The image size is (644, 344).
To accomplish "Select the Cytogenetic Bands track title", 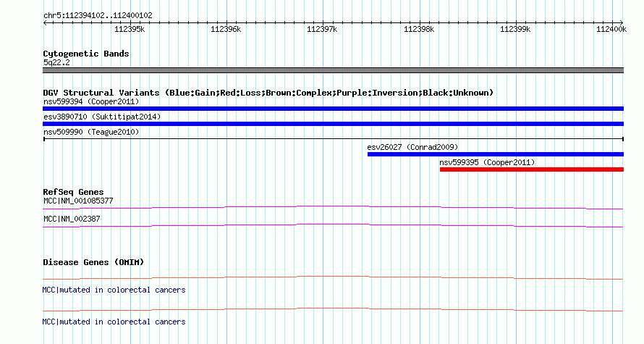I will tap(86, 54).
